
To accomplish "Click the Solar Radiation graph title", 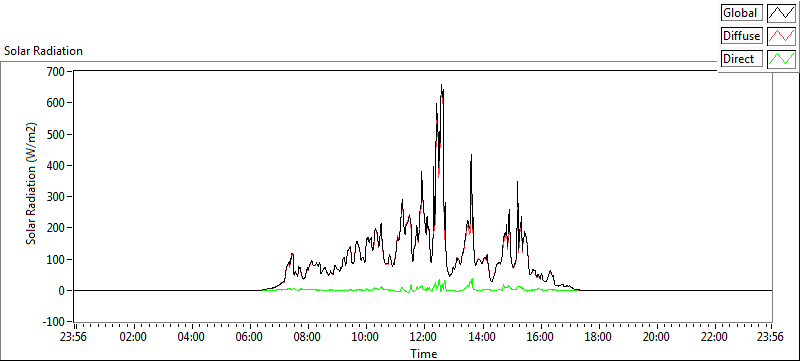I will 43,51.
